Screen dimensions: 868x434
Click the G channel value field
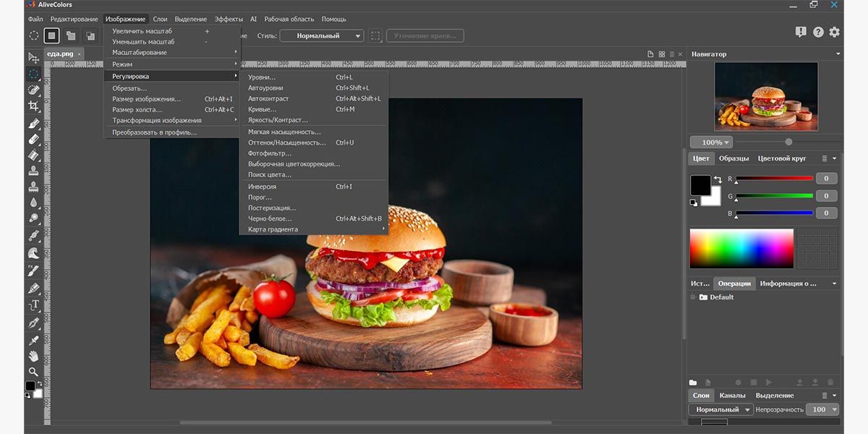click(x=827, y=195)
